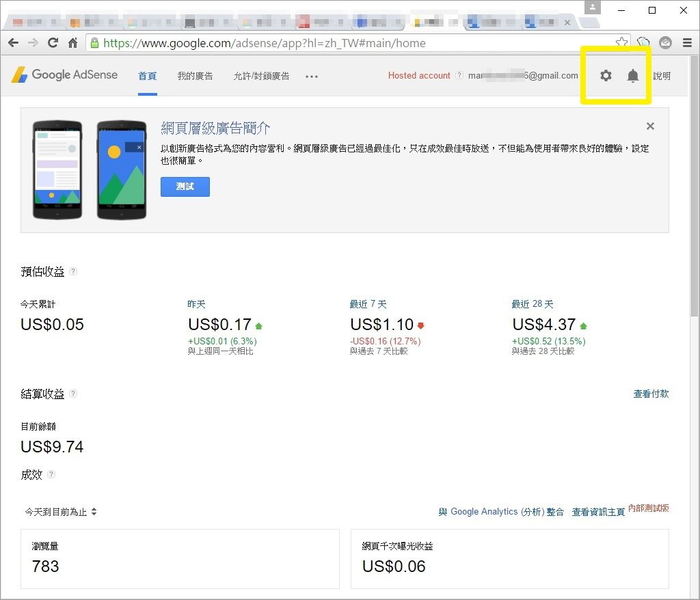
Task: Click the US$9.74 current balance value
Action: pyautogui.click(x=52, y=446)
